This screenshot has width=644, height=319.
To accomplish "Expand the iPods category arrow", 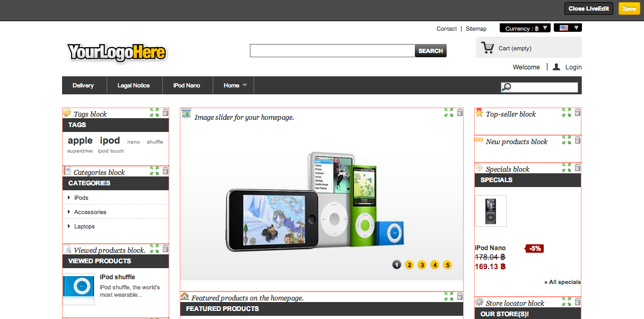I will [x=69, y=197].
